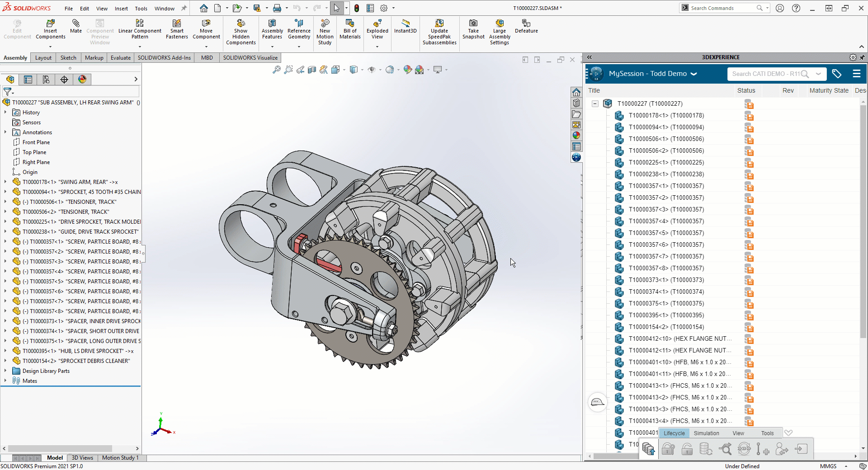This screenshot has height=470, width=868.
Task: Open the Appearances color wheel task pane tab
Action: [x=576, y=135]
